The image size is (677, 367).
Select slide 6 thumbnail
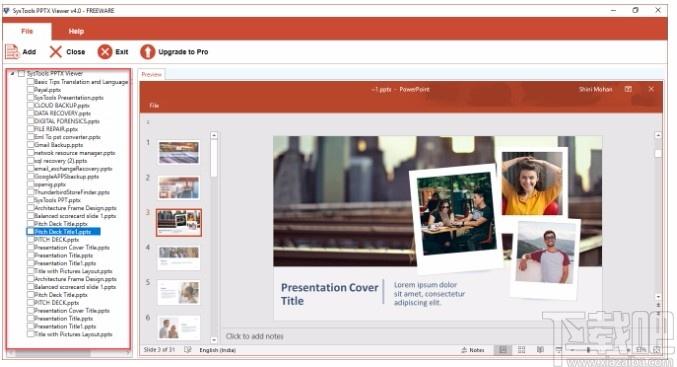(x=179, y=328)
